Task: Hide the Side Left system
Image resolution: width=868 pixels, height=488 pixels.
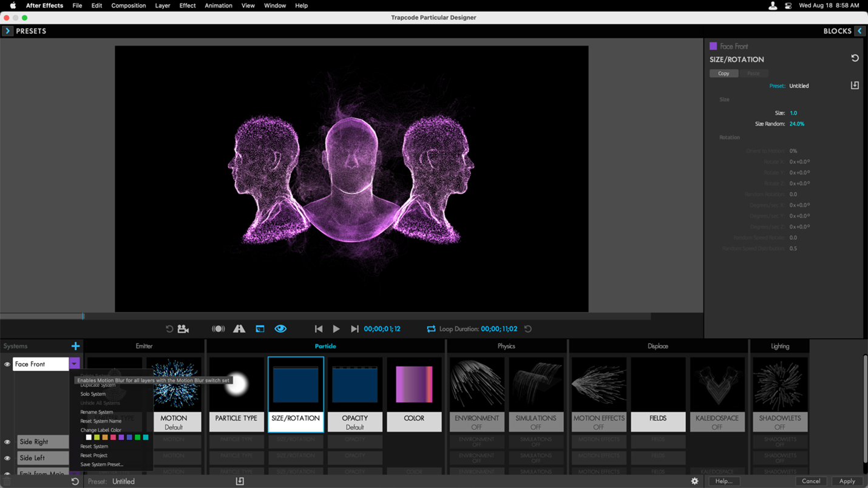Action: coord(7,458)
